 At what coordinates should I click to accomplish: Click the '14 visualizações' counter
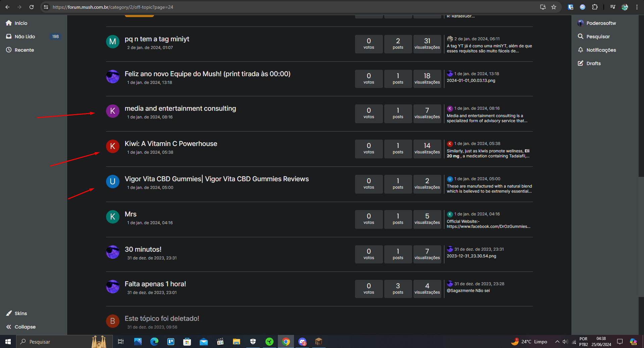(x=427, y=149)
